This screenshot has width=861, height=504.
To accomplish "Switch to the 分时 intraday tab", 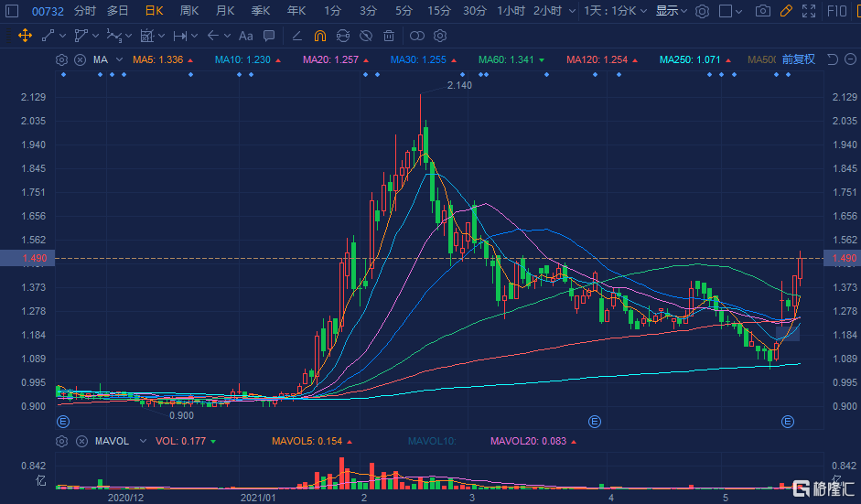I will pyautogui.click(x=84, y=11).
